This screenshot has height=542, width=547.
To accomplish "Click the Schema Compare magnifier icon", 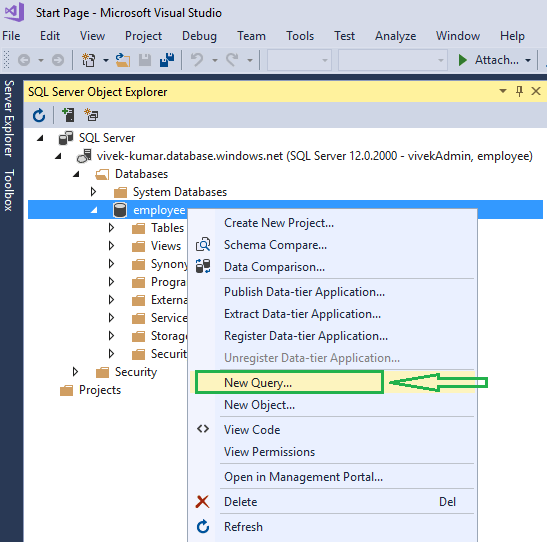I will click(x=203, y=244).
